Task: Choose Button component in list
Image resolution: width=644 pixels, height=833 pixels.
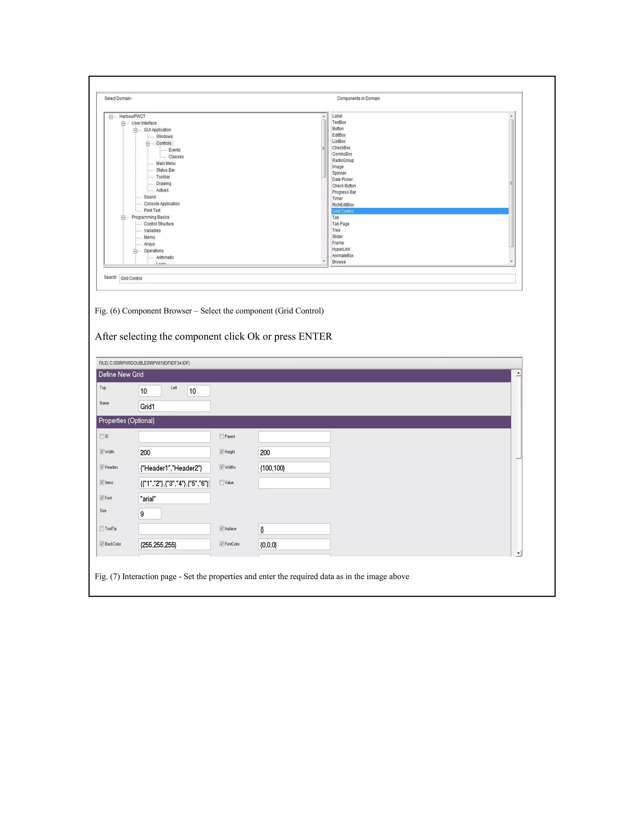Action: [338, 129]
